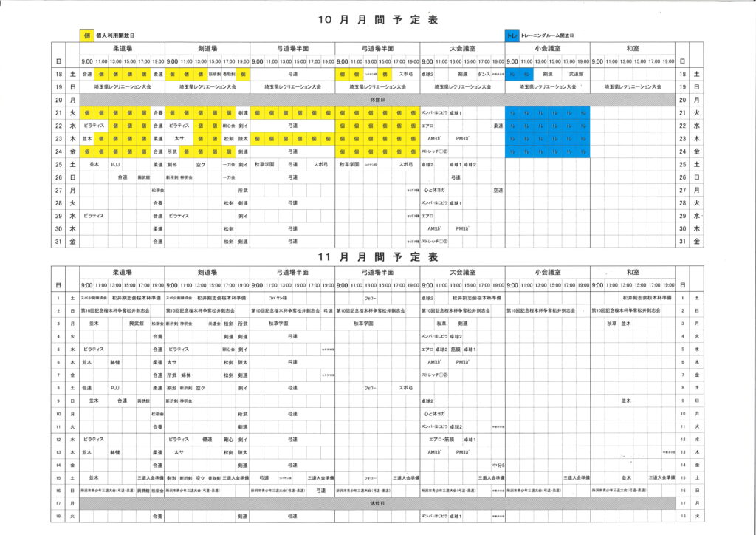Select the October 小会議室 column header
Image resolution: width=756 pixels, height=535 pixels.
pyautogui.click(x=547, y=48)
